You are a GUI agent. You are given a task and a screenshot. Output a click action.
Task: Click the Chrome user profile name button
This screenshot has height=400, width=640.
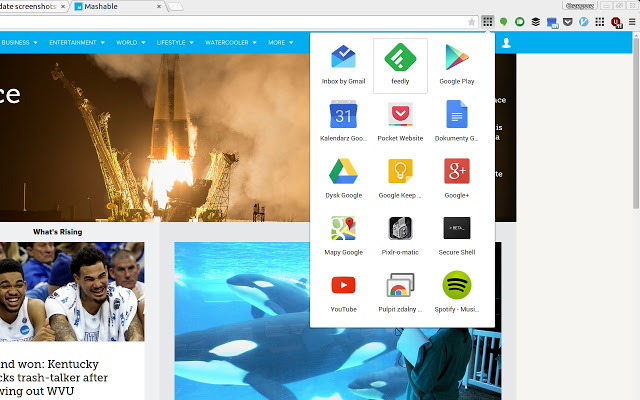580,6
